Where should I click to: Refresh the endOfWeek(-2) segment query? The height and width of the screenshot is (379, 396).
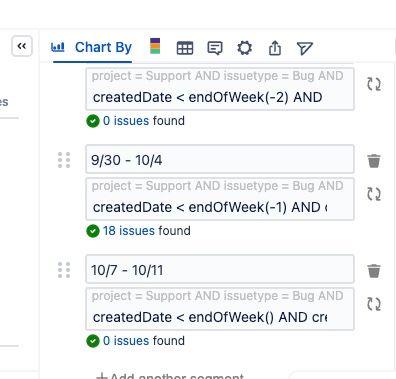click(374, 84)
